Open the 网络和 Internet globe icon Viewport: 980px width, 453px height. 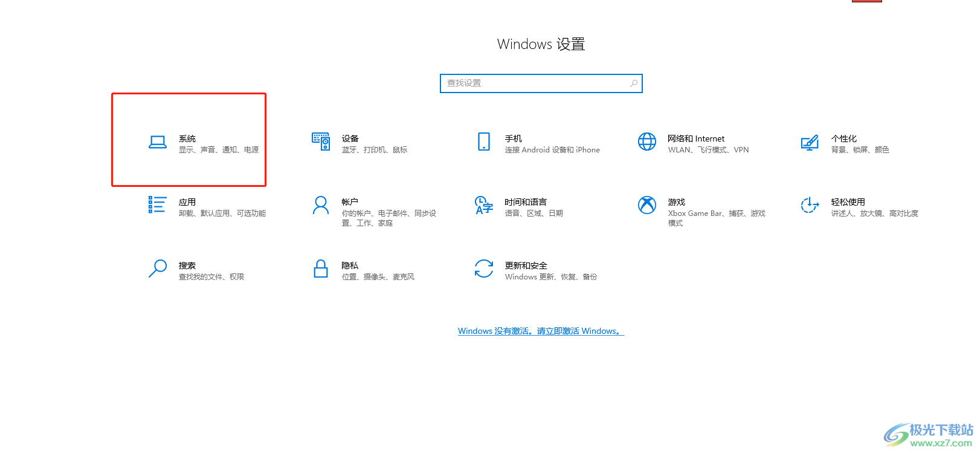(647, 142)
